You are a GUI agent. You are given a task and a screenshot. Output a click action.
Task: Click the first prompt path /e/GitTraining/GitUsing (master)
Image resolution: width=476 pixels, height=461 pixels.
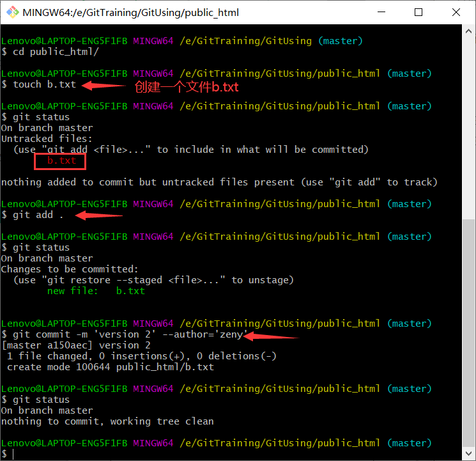point(271,41)
